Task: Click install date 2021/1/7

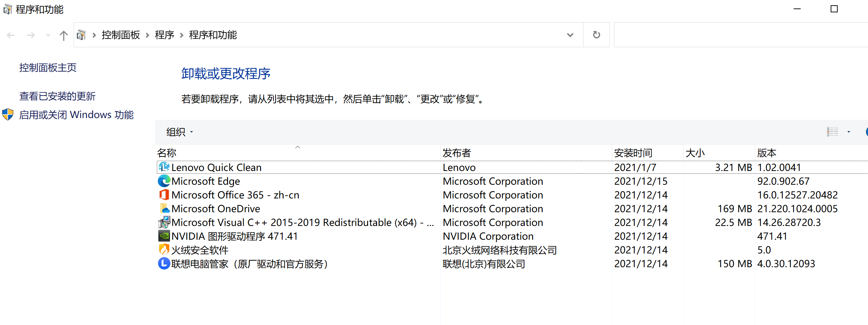Action: click(635, 167)
